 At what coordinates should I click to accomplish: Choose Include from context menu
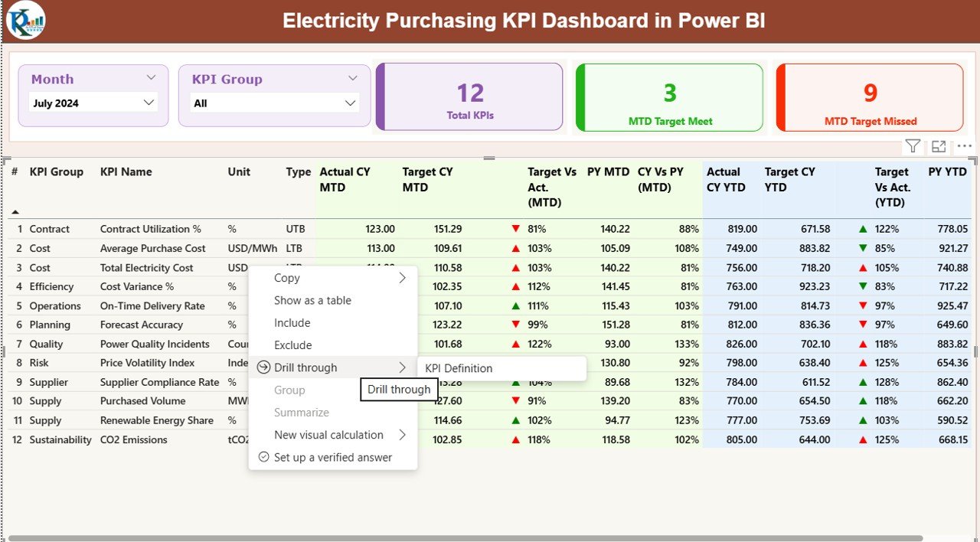coord(292,323)
